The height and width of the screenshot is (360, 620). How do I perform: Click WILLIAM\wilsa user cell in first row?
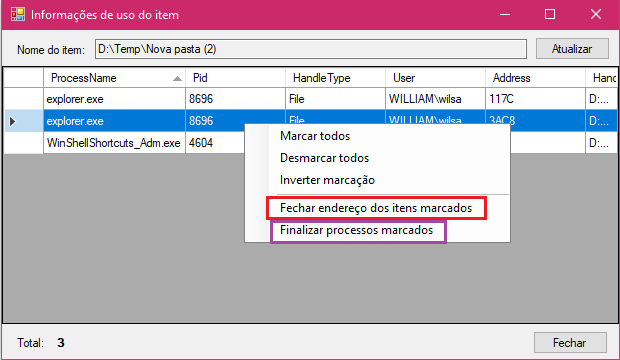435,99
